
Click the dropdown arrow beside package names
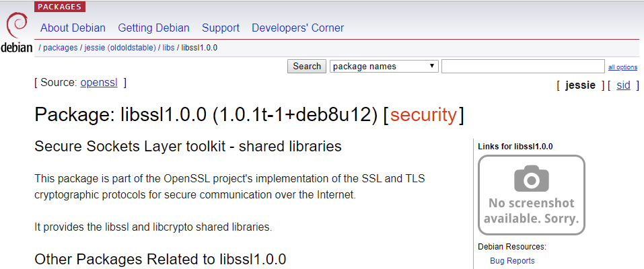click(431, 66)
